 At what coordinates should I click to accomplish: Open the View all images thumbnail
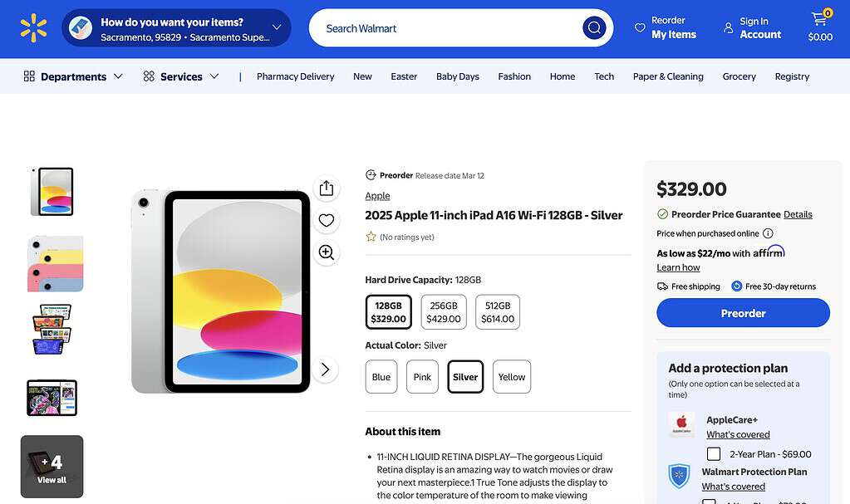52,467
